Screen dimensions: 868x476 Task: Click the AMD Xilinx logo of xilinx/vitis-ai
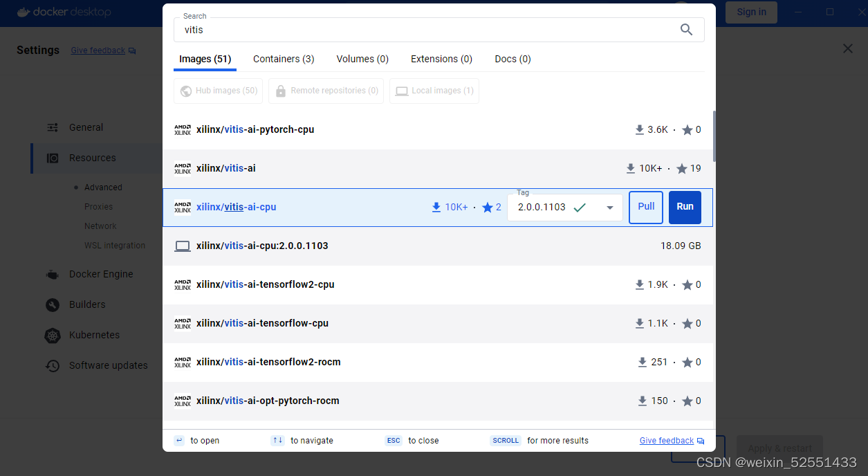coord(183,168)
